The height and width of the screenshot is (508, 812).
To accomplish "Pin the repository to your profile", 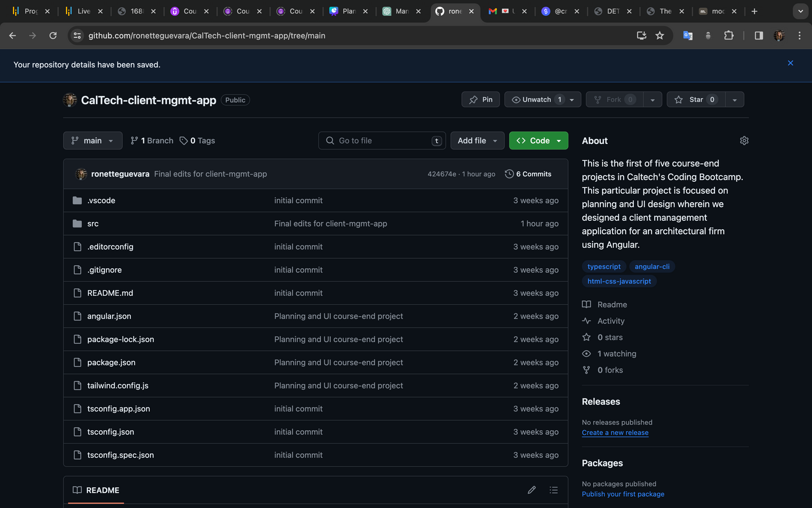I will tap(480, 99).
